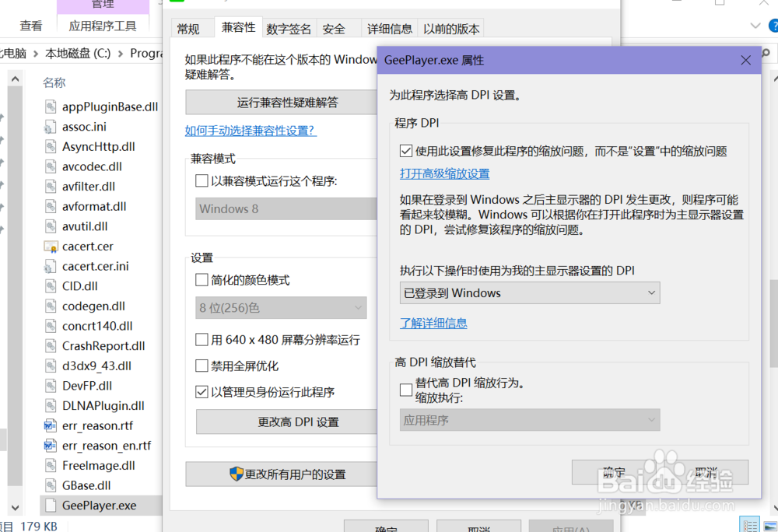Click the assoc.ini file icon
The image size is (778, 532).
51,127
